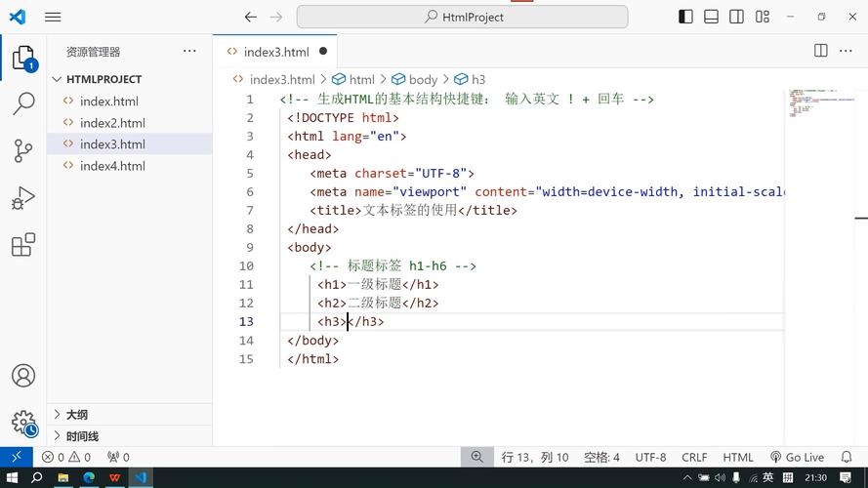868x488 pixels.
Task: Open the Windows Start menu
Action: 11,477
